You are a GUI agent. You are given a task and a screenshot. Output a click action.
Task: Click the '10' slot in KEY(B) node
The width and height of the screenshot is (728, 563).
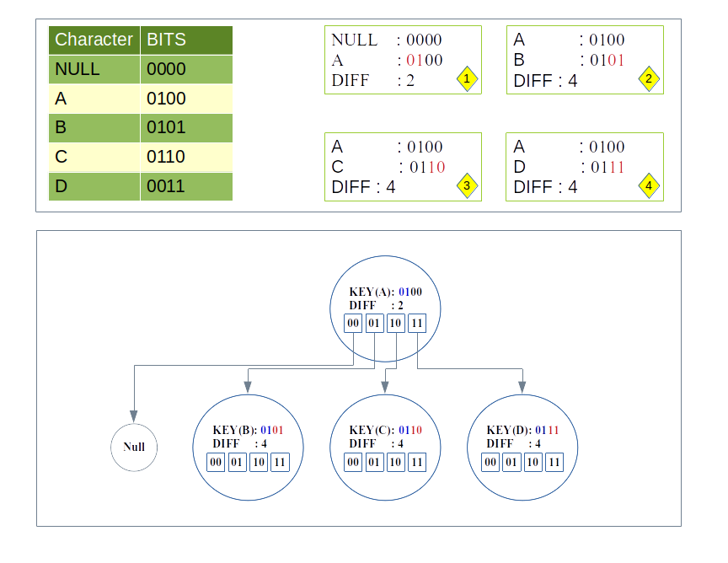(x=259, y=462)
